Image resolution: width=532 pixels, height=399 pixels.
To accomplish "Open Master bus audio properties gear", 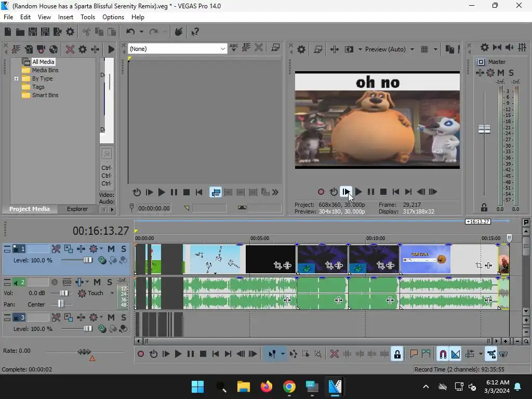I will 485,47.
